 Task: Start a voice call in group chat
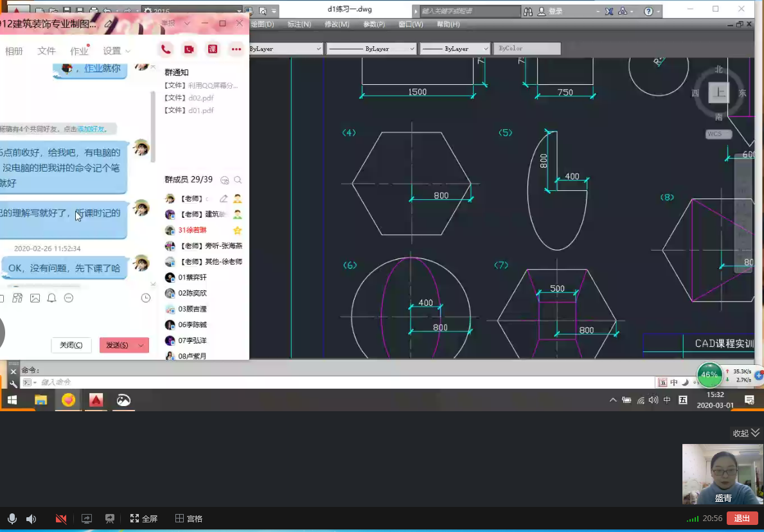pyautogui.click(x=166, y=49)
